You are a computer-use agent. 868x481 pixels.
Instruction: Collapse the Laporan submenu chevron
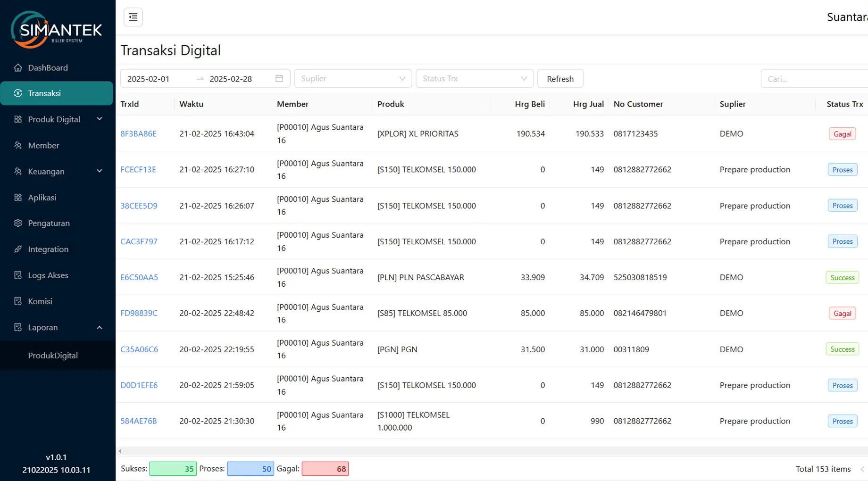pyautogui.click(x=100, y=327)
